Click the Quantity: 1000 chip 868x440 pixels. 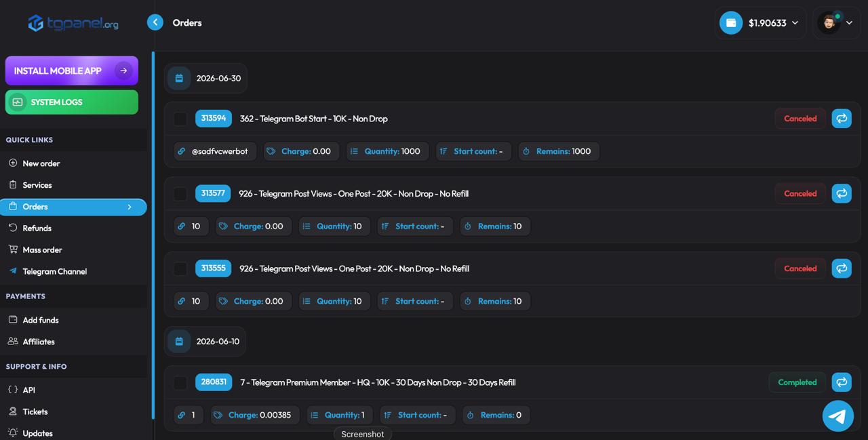(388, 151)
